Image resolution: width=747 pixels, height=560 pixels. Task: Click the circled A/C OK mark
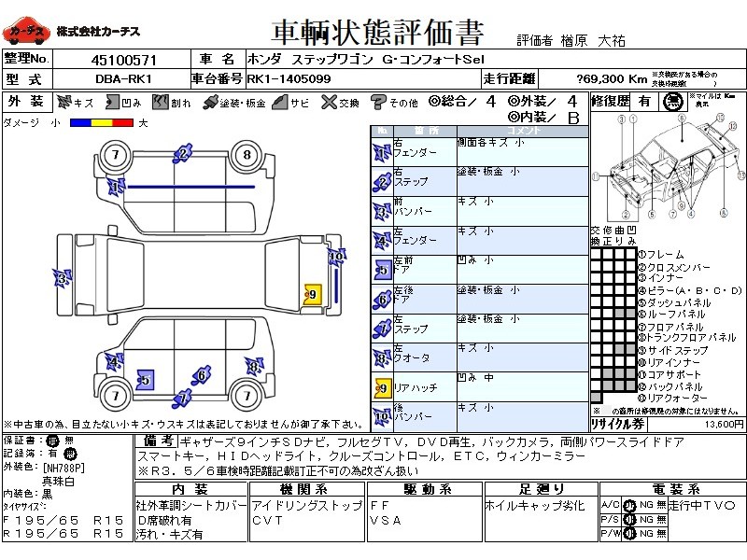pyautogui.click(x=628, y=505)
